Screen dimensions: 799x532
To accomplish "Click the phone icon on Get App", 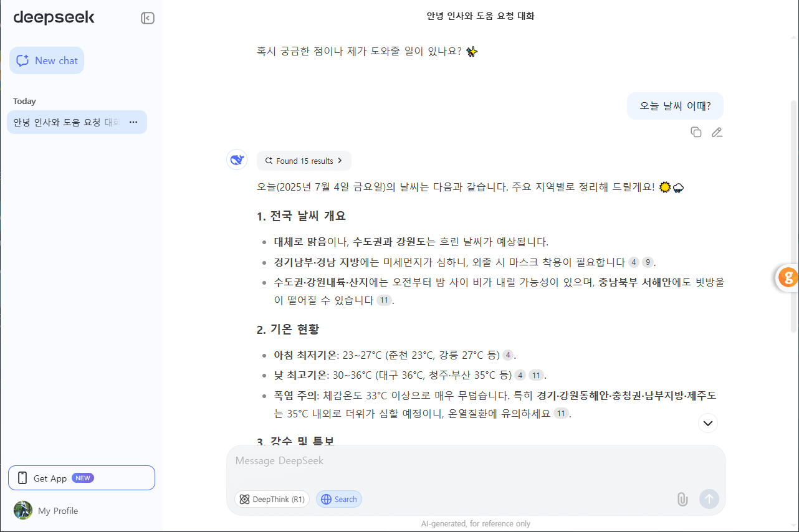I will coord(22,478).
